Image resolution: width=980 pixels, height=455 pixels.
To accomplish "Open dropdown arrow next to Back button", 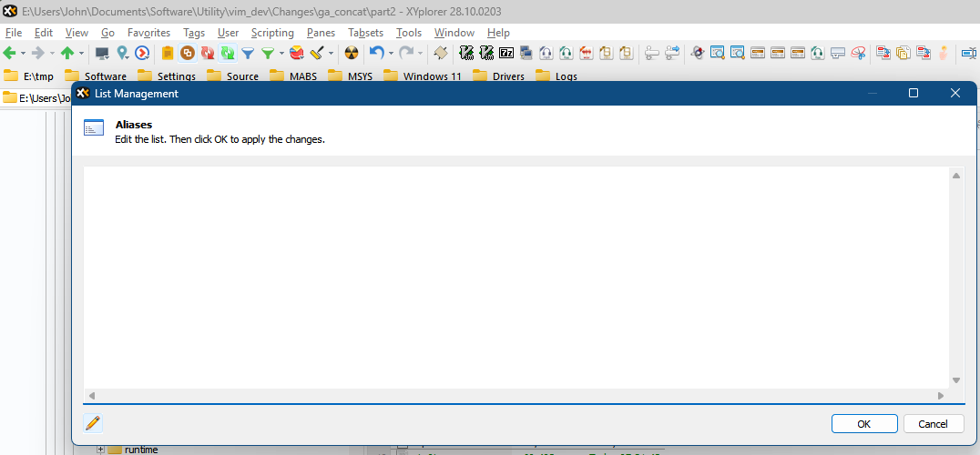I will tap(23, 54).
